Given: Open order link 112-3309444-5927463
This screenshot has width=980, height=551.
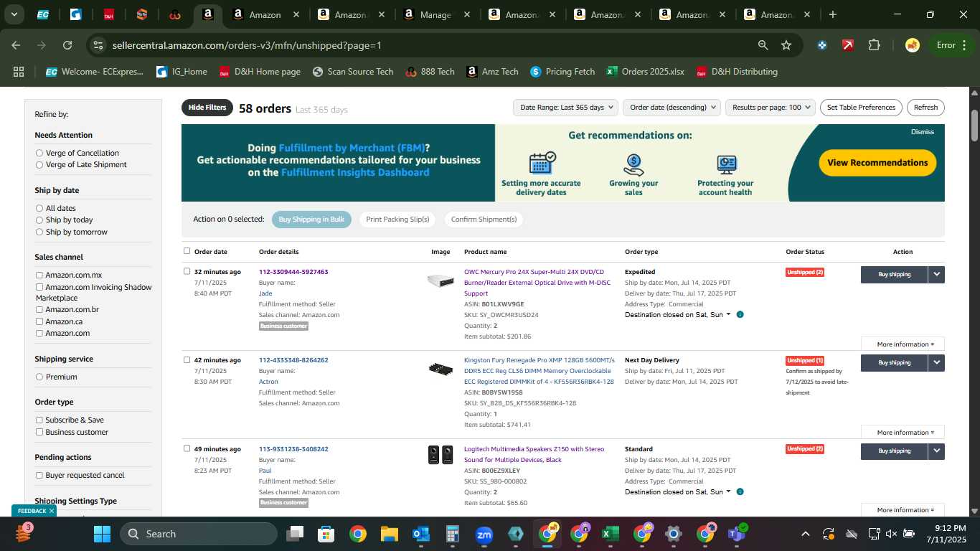Looking at the screenshot, I should [x=293, y=272].
